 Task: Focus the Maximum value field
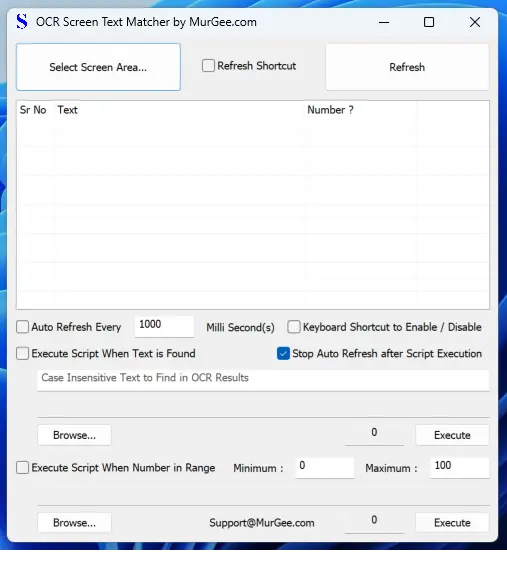(x=460, y=468)
